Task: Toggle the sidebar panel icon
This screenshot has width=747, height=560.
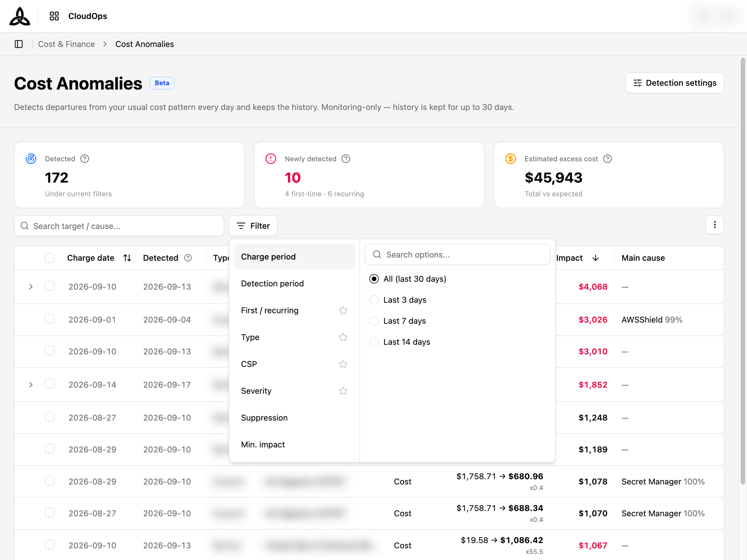Action: click(19, 44)
